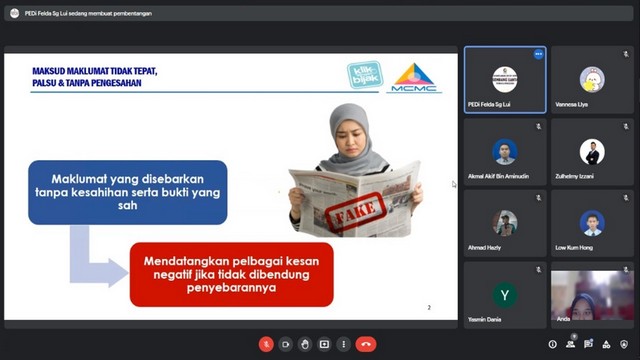
Task: Unmute the microphone button
Action: pyautogui.click(x=266, y=344)
